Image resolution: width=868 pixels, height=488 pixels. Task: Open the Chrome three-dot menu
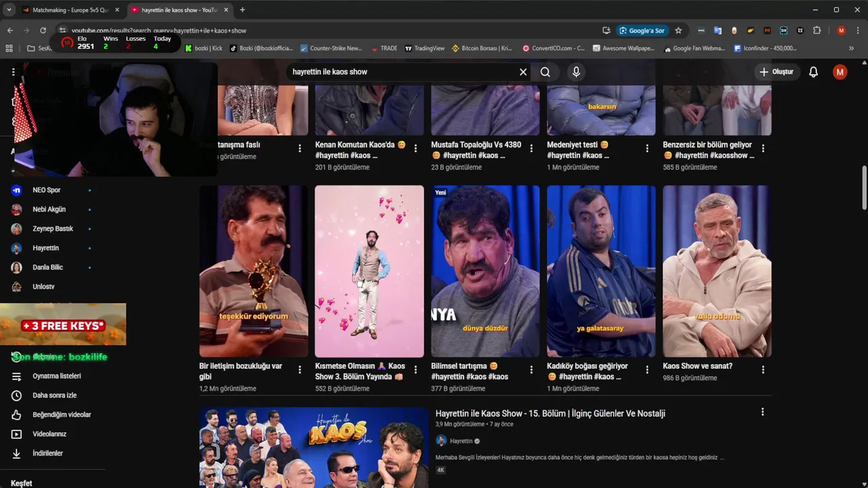pyautogui.click(x=859, y=30)
